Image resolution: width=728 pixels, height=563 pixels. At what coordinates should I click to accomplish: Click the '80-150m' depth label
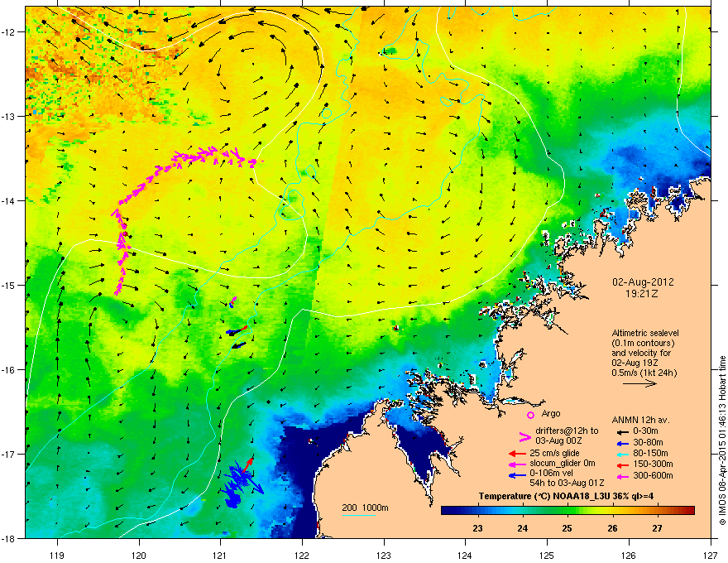tap(650, 454)
